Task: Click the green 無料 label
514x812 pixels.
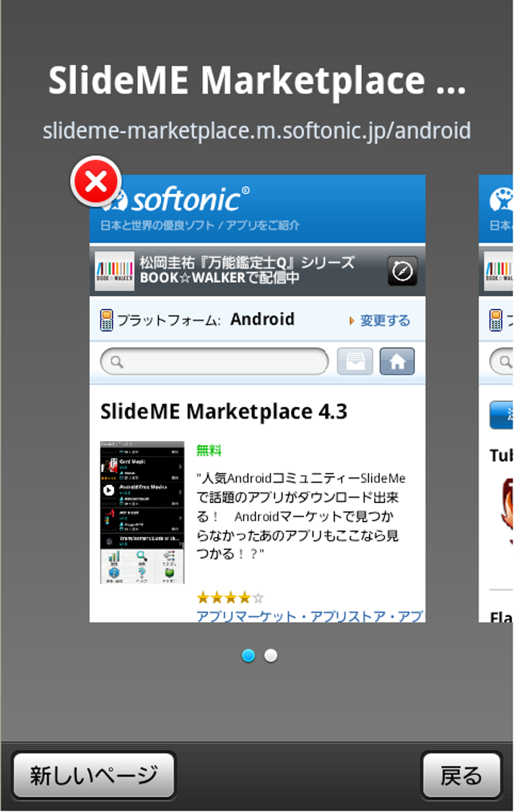Action: tap(209, 450)
